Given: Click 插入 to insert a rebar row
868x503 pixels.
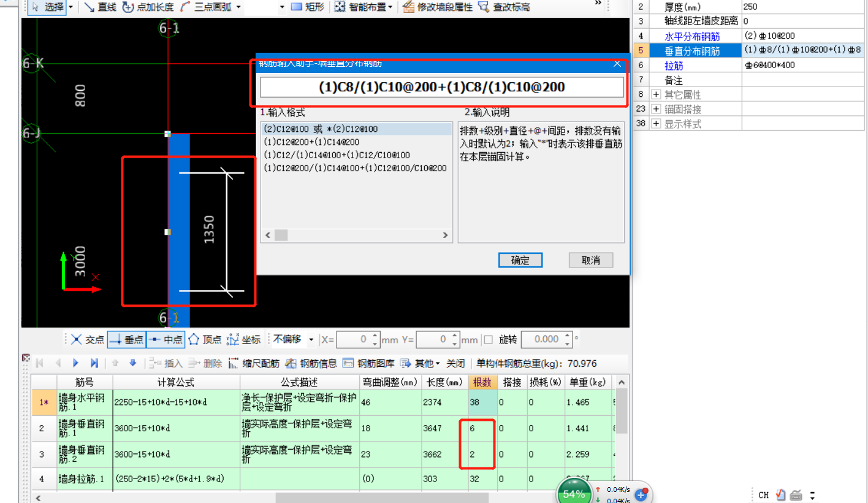Looking at the screenshot, I should coord(166,363).
